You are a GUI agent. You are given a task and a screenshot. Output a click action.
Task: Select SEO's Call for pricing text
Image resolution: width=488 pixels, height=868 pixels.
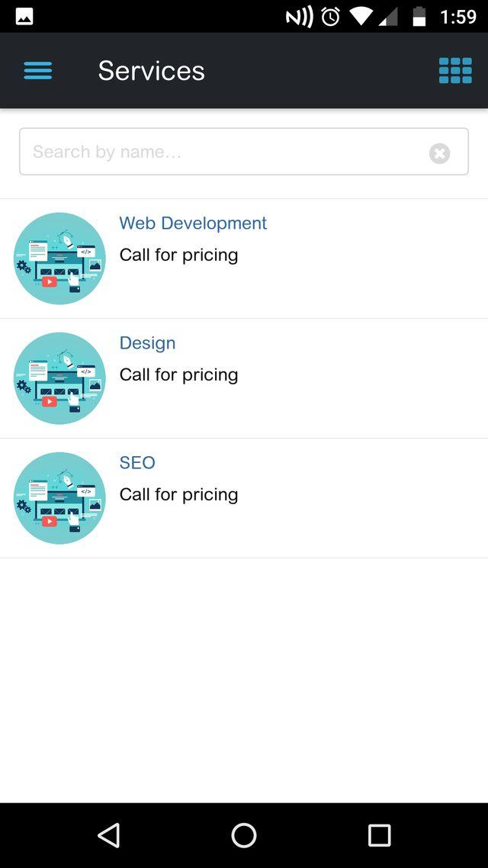(x=178, y=494)
